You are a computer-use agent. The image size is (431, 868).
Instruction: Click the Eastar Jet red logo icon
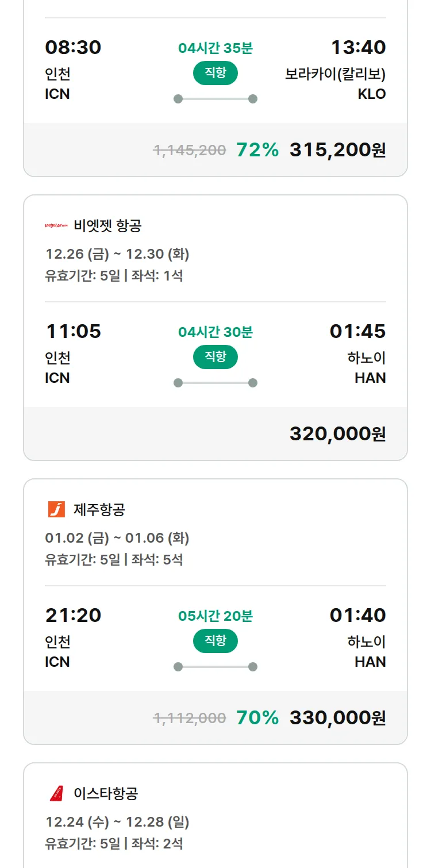click(56, 793)
